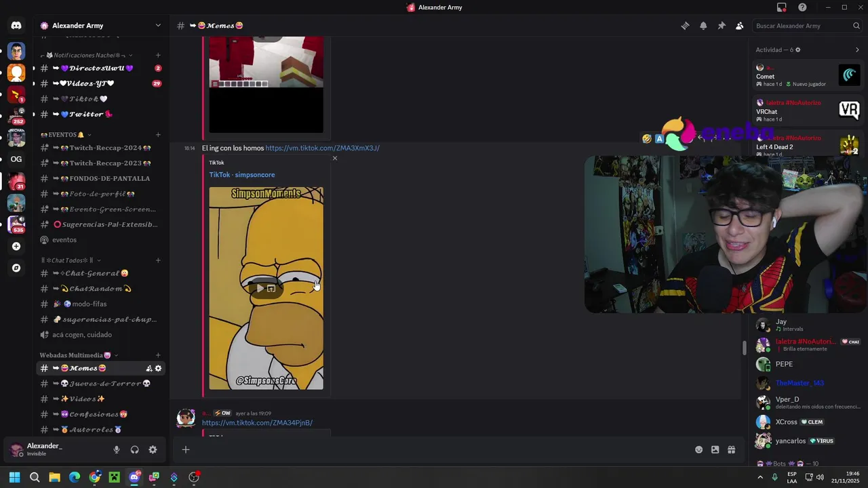Show pinned messages pin icon

click(x=722, y=26)
